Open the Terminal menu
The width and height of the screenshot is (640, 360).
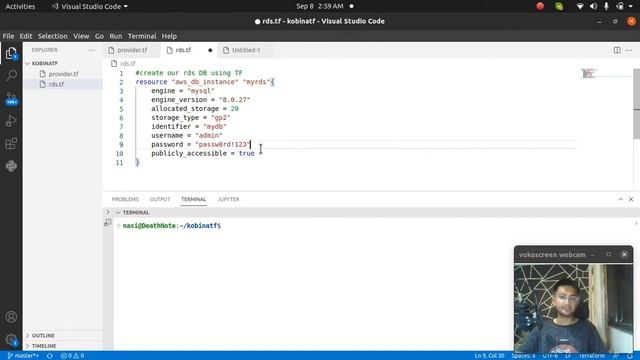point(142,36)
